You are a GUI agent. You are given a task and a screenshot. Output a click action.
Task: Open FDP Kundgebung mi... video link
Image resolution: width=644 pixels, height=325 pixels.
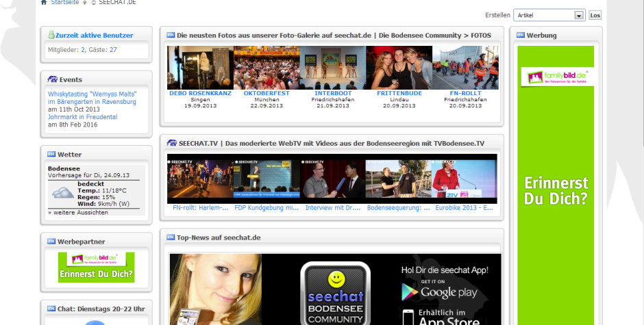(267, 207)
